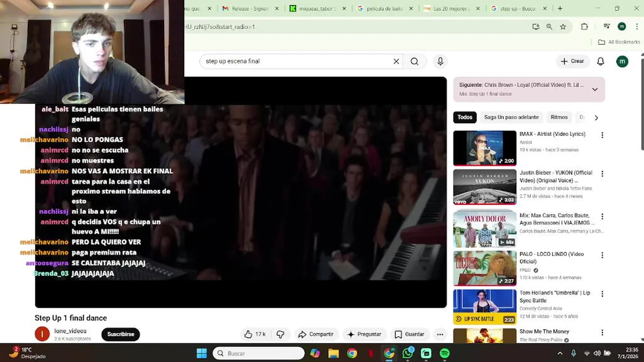Open Chrome media controls icon

[x=607, y=27]
